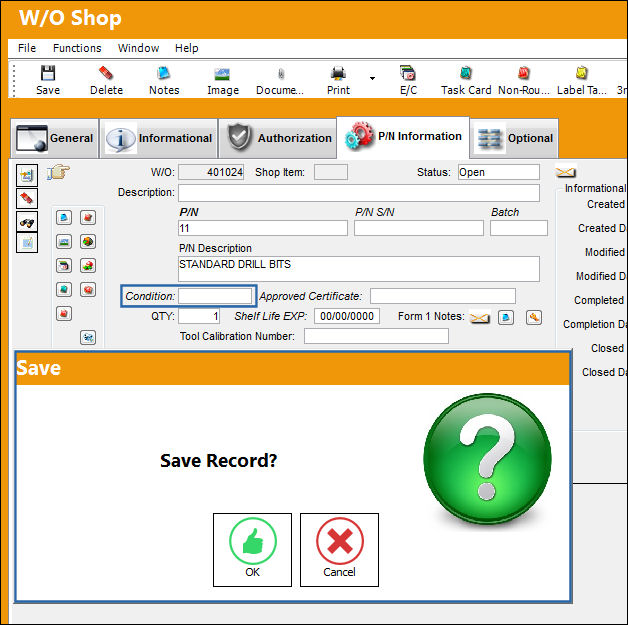
Task: Click the Condition input field
Action: (215, 296)
